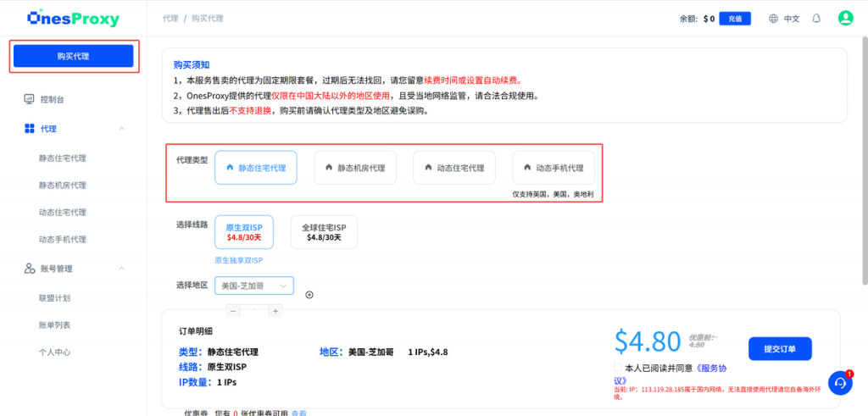Go to 账单列表 in the sidebar

(54, 324)
